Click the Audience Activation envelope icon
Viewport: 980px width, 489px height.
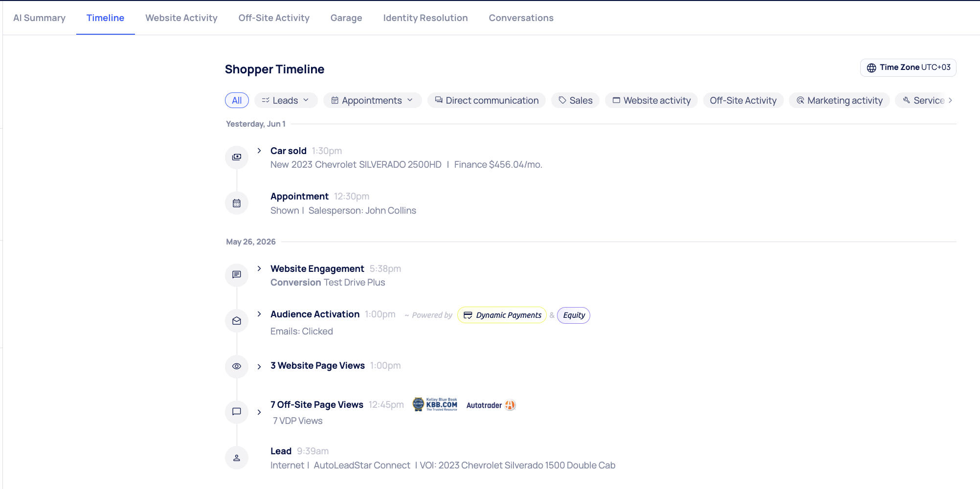[x=237, y=321]
